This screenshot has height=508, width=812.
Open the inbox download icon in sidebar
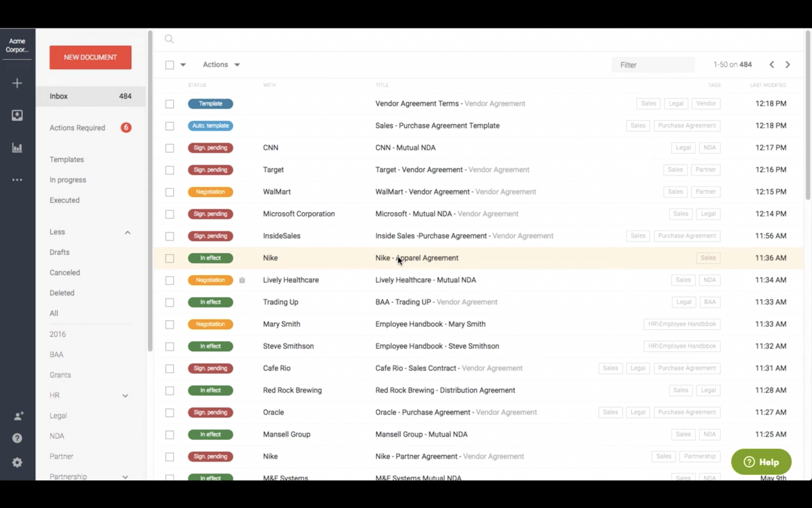pos(17,115)
